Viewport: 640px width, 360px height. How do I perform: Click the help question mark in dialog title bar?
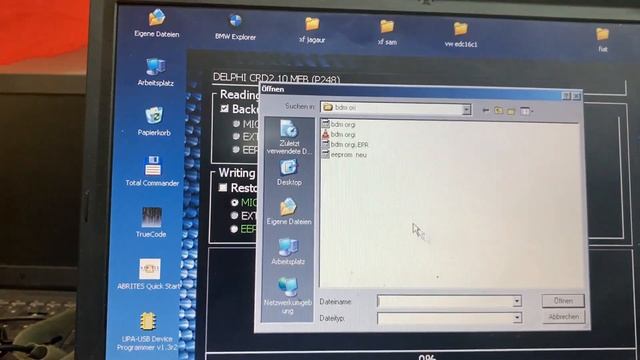coord(566,96)
